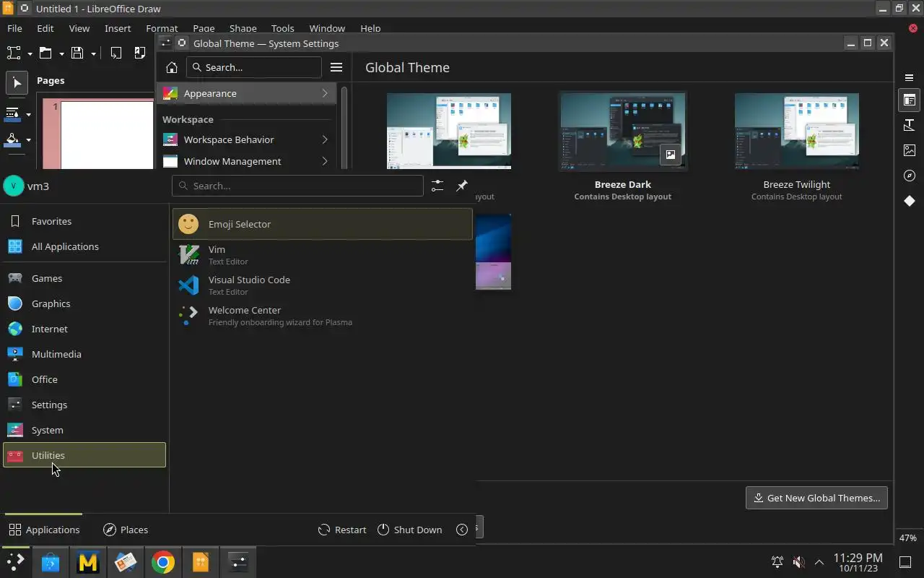Select the Internet category
This screenshot has width=924, height=578.
[x=84, y=329]
